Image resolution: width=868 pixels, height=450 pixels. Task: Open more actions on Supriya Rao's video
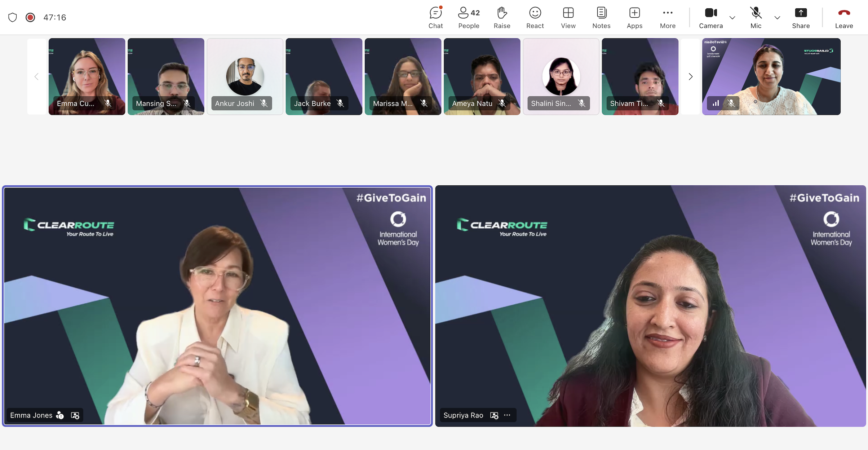click(508, 415)
